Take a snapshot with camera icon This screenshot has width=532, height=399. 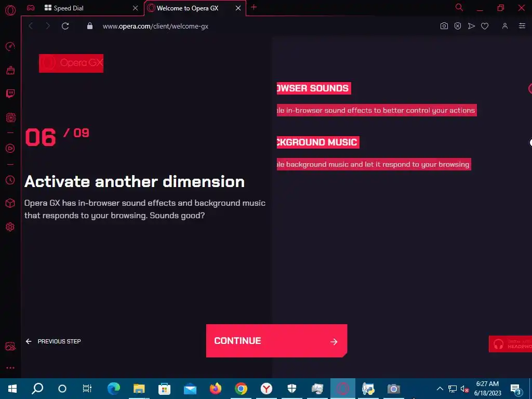point(444,26)
